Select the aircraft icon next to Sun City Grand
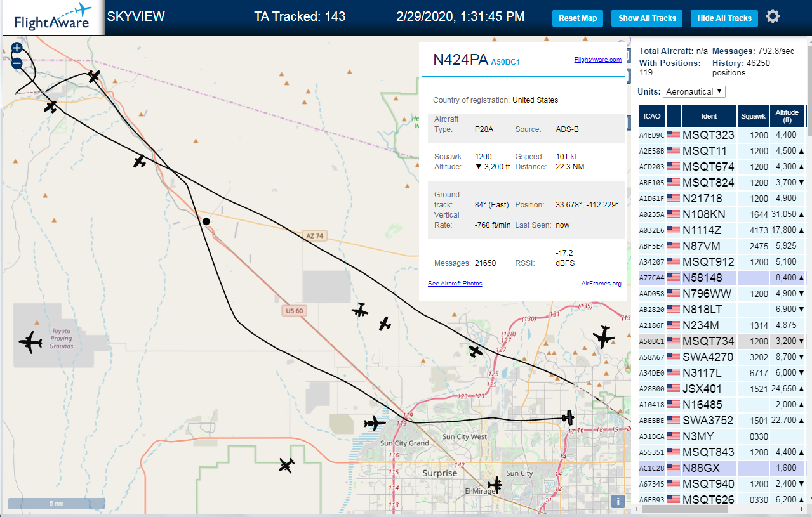The image size is (812, 517). pos(375,422)
